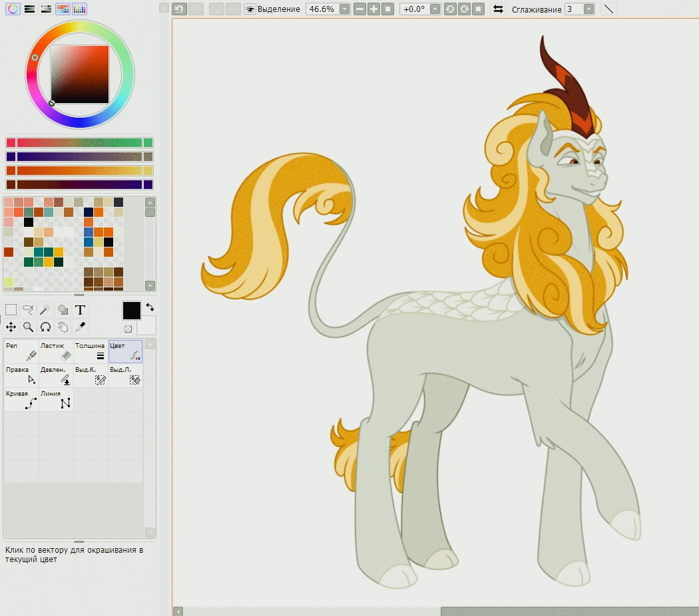
Task: Reset zoom with the square button
Action: (388, 9)
